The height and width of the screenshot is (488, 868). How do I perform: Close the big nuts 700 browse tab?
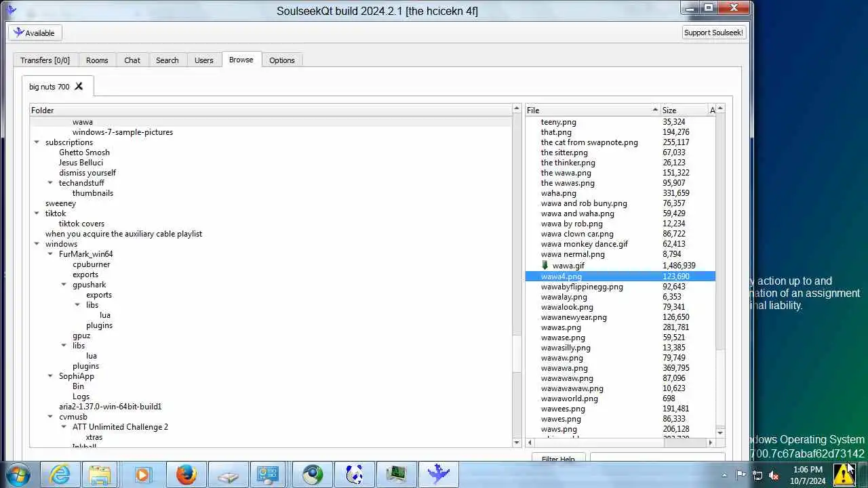coord(79,86)
